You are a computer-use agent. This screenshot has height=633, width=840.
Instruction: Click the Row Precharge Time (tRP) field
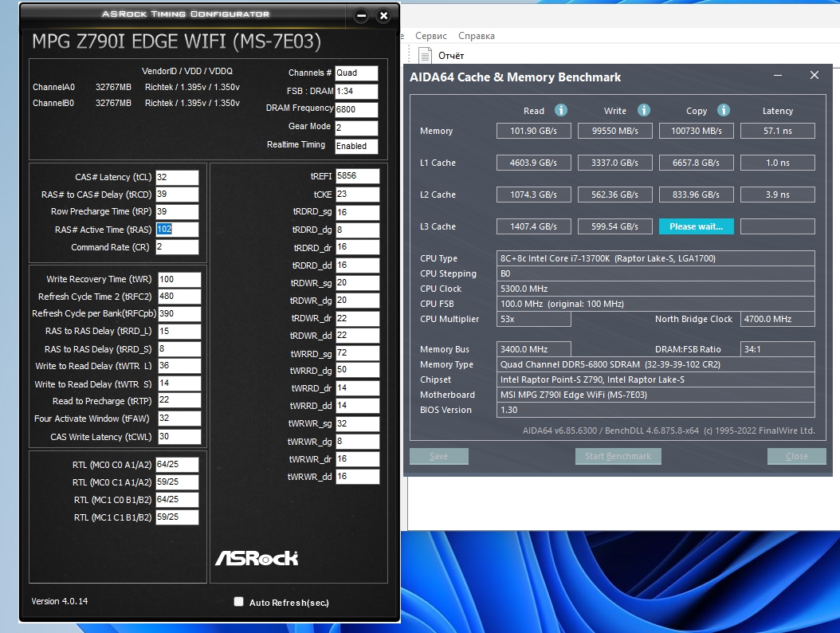(177, 212)
